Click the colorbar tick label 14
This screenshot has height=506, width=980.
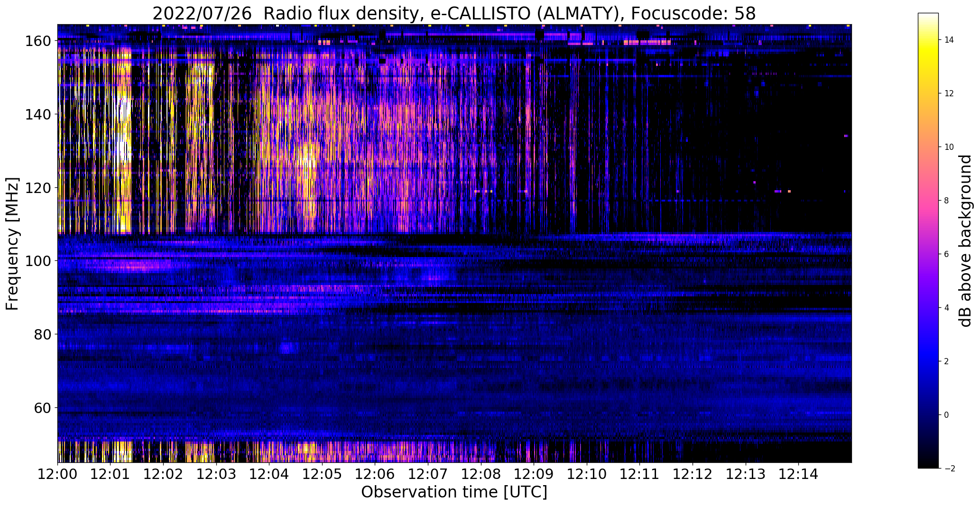click(949, 40)
